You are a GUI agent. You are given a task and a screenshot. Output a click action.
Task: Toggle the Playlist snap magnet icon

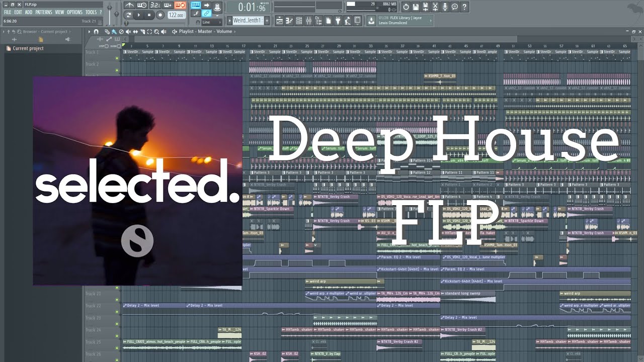[x=96, y=32]
